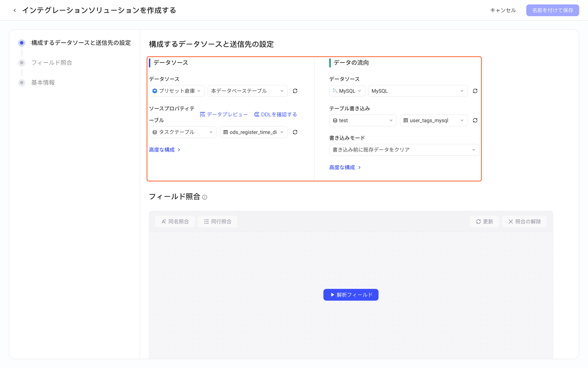Expand 高度な構成 under データの流向 section
This screenshot has height=368, width=588.
coord(345,167)
